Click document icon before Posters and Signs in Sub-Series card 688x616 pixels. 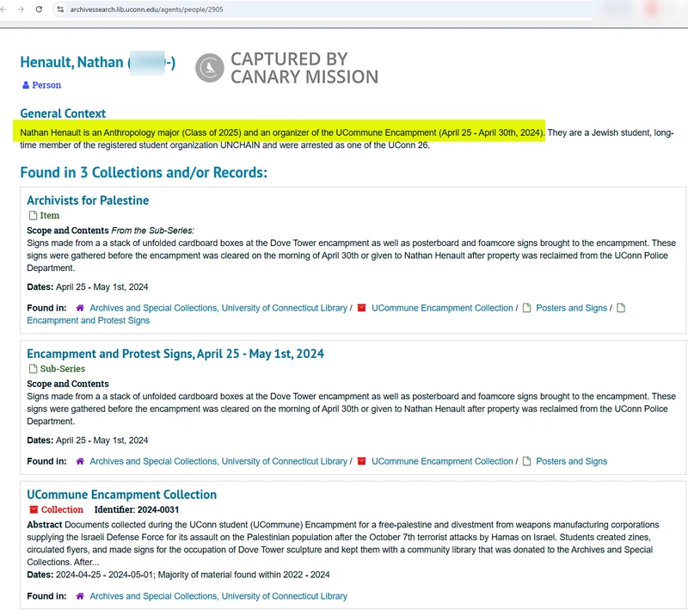(527, 461)
